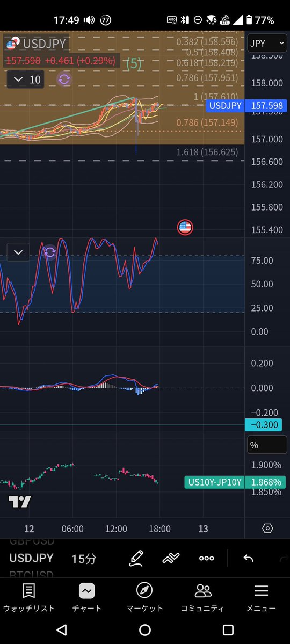Image resolution: width=290 pixels, height=644 pixels.
Task: Tap the 156.200 price axis value
Action: [x=267, y=184]
